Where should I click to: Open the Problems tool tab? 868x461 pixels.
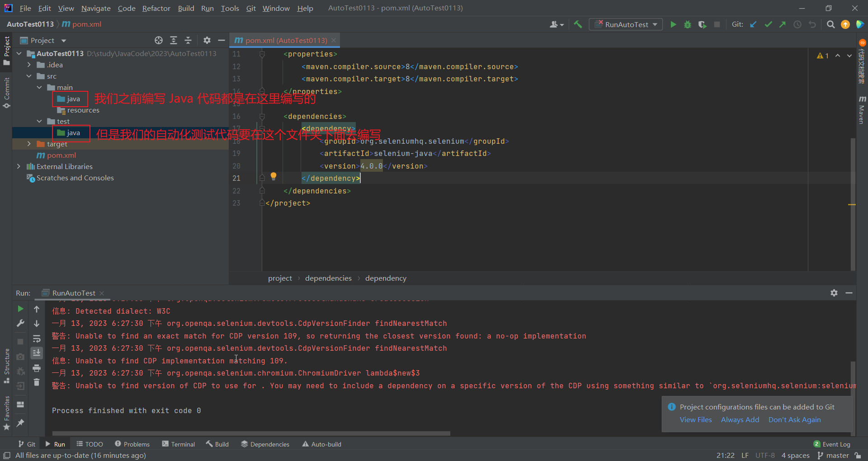pyautogui.click(x=132, y=444)
